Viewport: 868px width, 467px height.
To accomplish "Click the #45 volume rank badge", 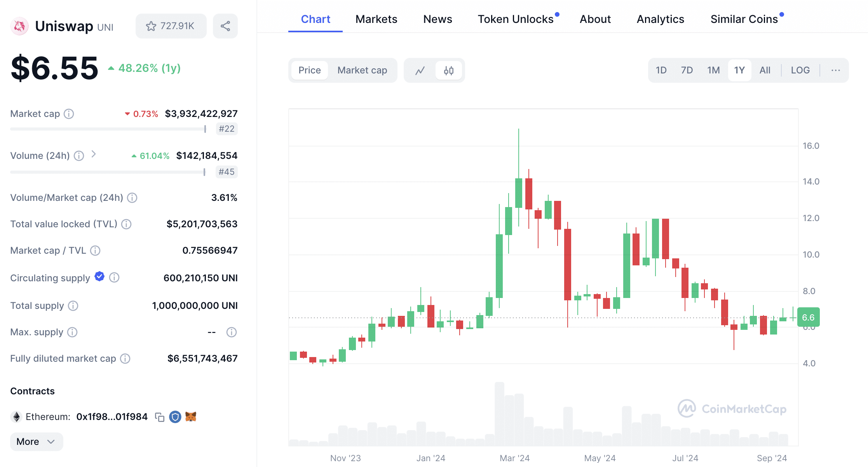I will [x=227, y=172].
